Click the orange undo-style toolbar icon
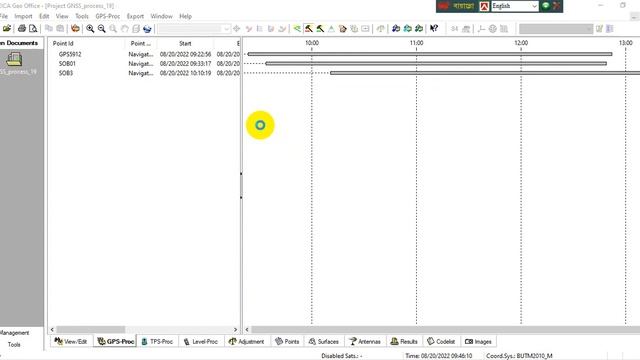This screenshot has height=360, width=640. pos(75,29)
